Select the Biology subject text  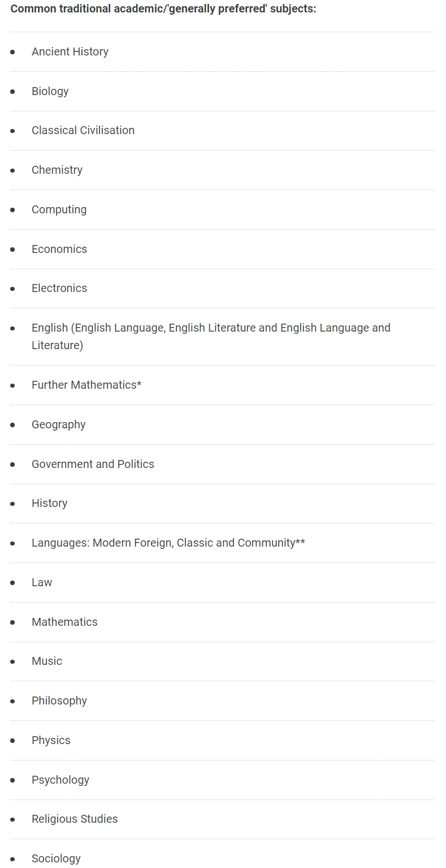50,91
